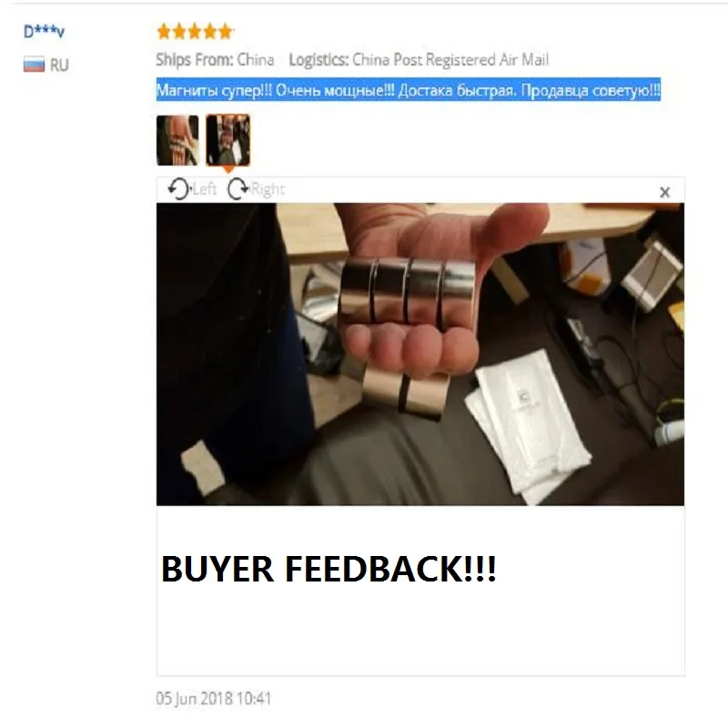This screenshot has height=728, width=728.
Task: Click the "BUYER FEEDBACK!!!" heading
Action: (x=329, y=568)
